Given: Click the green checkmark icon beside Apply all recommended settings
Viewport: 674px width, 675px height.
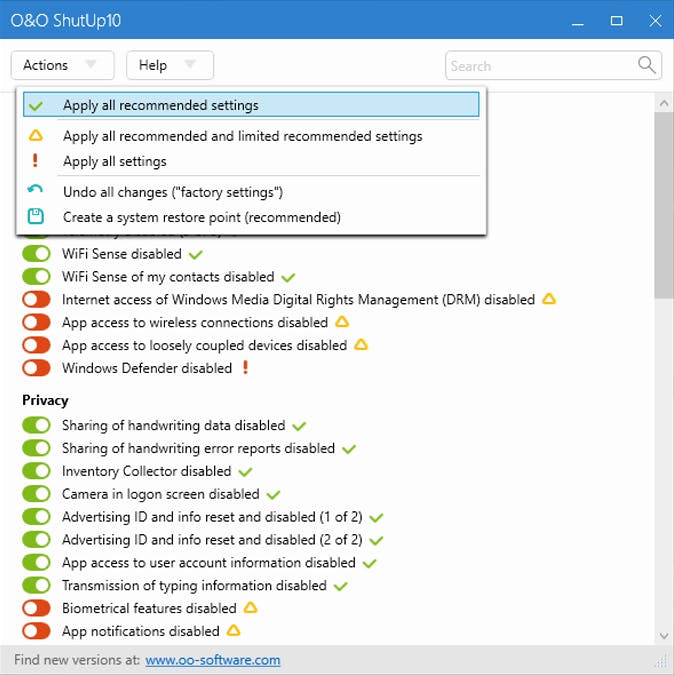Looking at the screenshot, I should pos(36,105).
